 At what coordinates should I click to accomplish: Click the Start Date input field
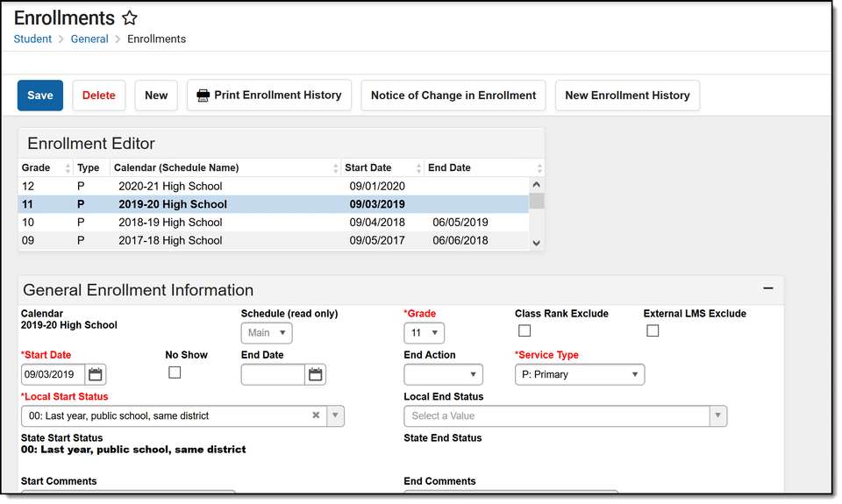click(x=53, y=374)
